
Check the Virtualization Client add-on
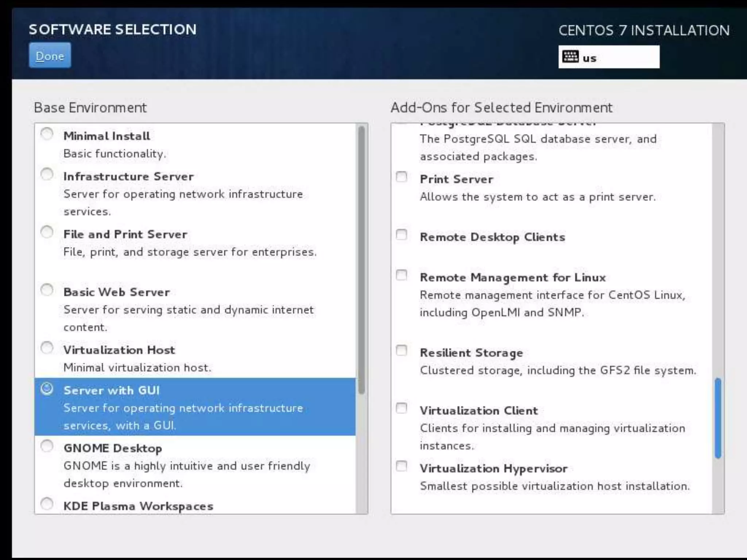pyautogui.click(x=402, y=408)
